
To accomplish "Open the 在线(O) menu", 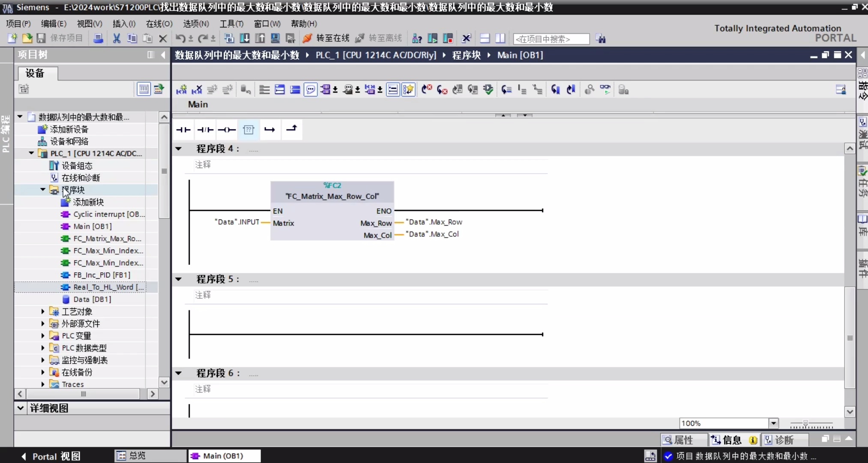I will point(159,24).
